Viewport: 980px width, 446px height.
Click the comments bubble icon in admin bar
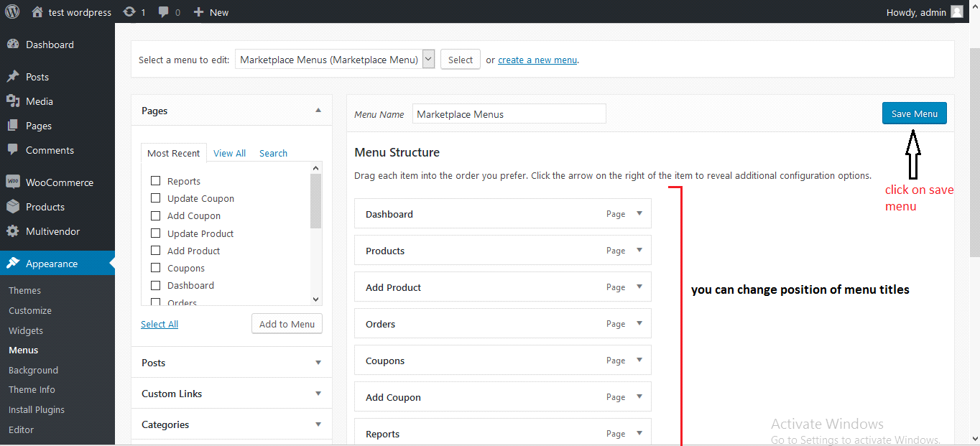tap(165, 12)
